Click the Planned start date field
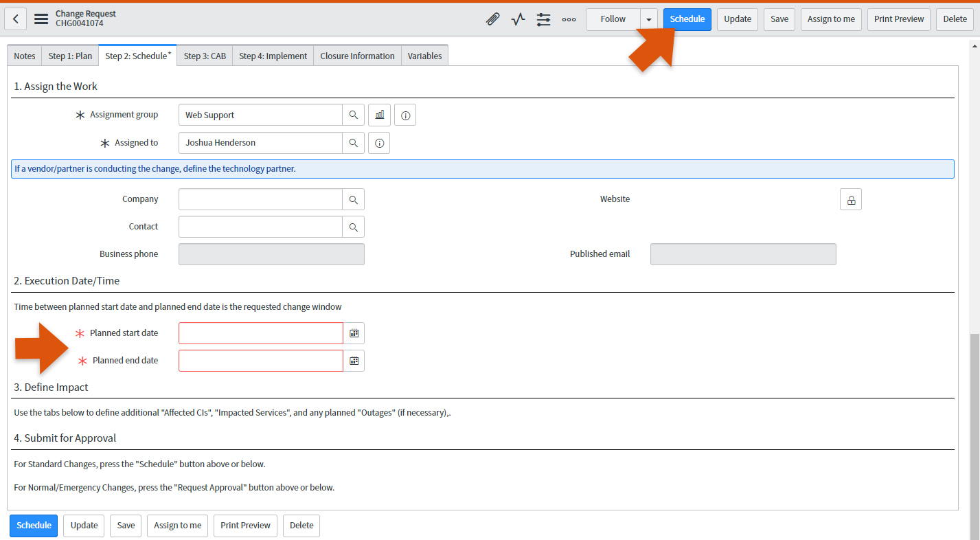Image resolution: width=980 pixels, height=540 pixels. coord(260,333)
